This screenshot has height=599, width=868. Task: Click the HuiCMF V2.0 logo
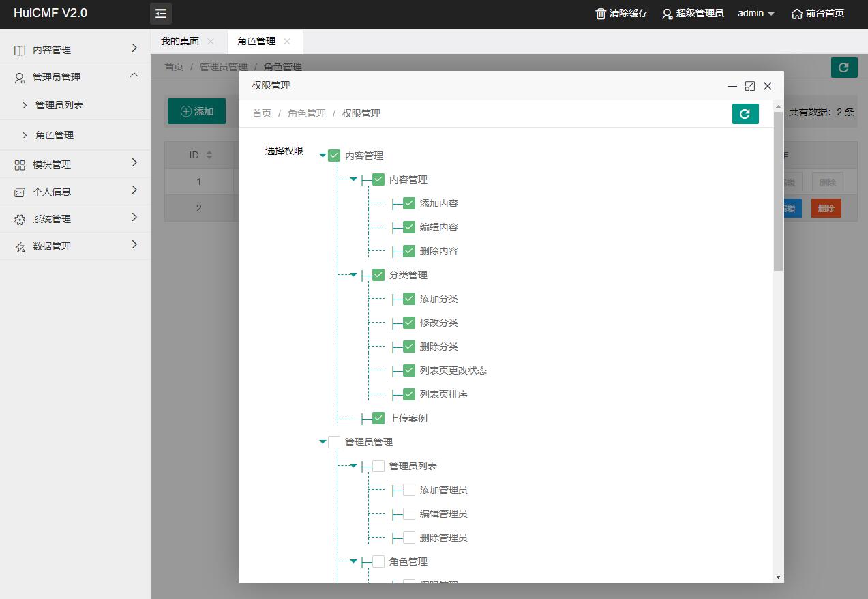(x=50, y=14)
